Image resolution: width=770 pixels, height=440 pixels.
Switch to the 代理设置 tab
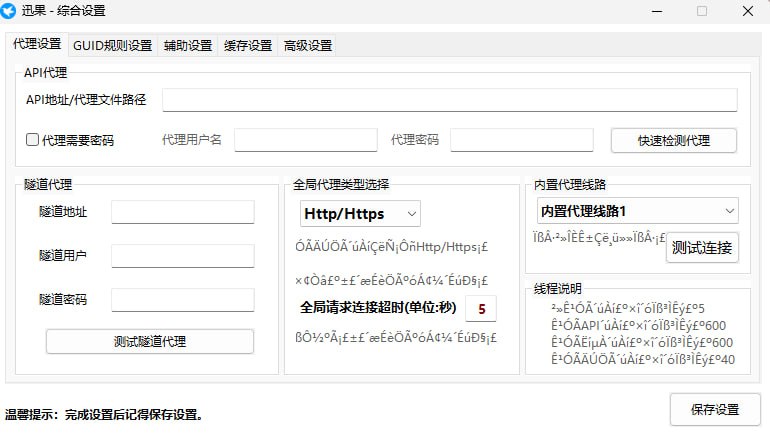pos(37,44)
